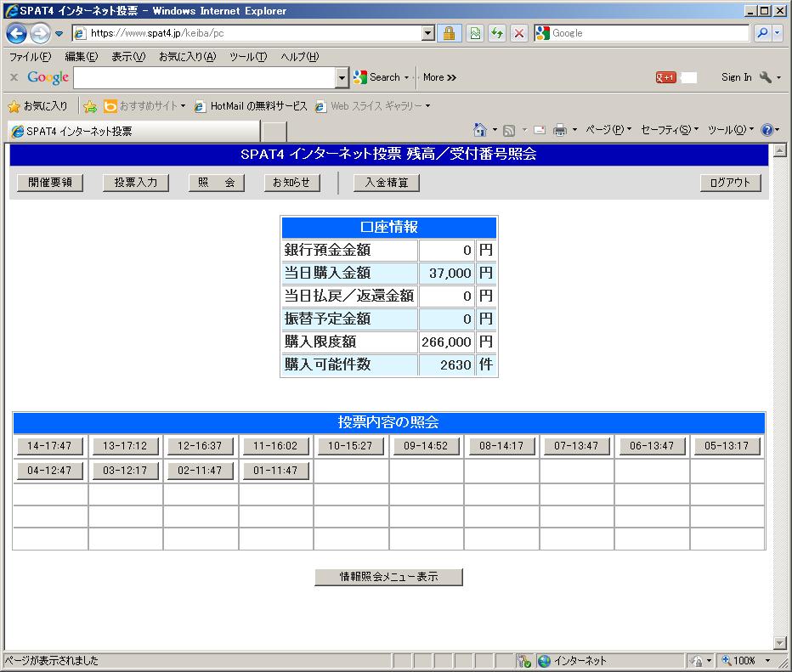Open おすすめサイト suggested sites
The image size is (792, 672).
(x=144, y=106)
